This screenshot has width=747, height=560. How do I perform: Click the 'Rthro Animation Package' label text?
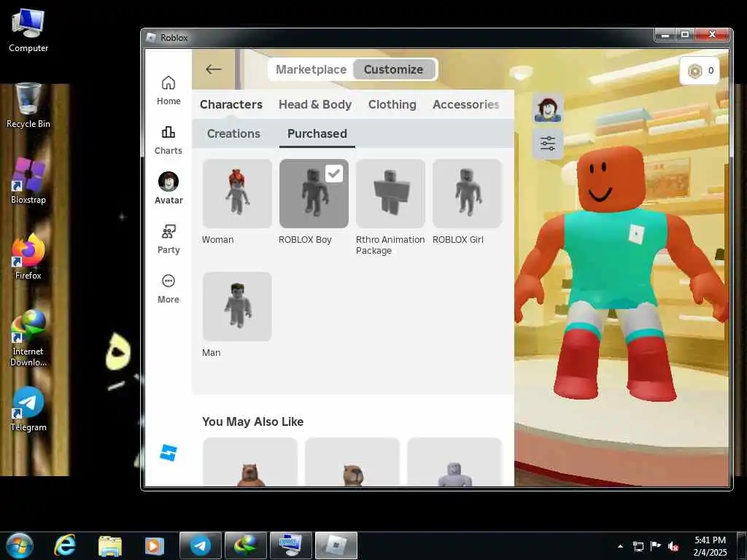390,245
